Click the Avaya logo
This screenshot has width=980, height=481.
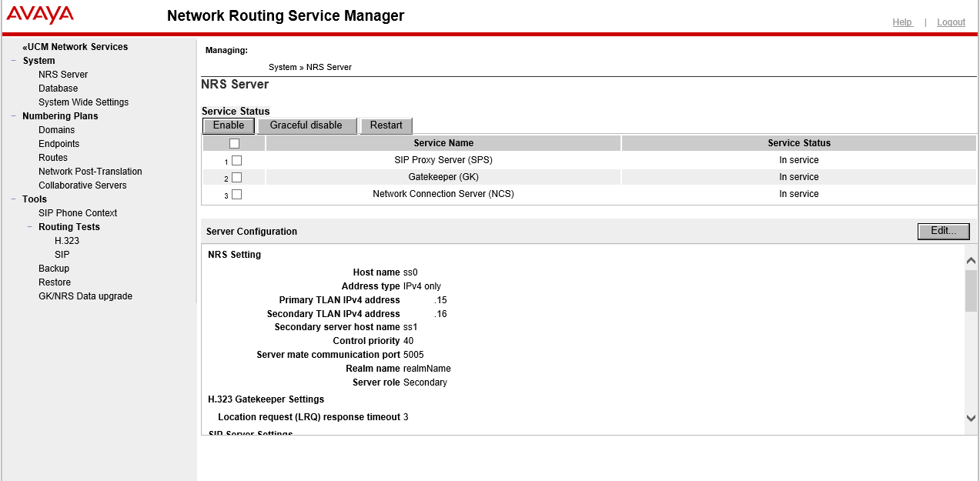click(x=40, y=15)
